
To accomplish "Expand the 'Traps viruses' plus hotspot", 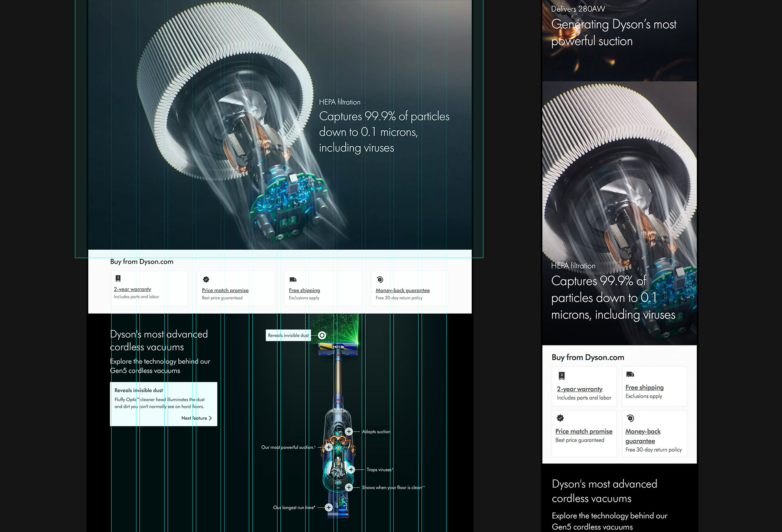I will pyautogui.click(x=351, y=470).
